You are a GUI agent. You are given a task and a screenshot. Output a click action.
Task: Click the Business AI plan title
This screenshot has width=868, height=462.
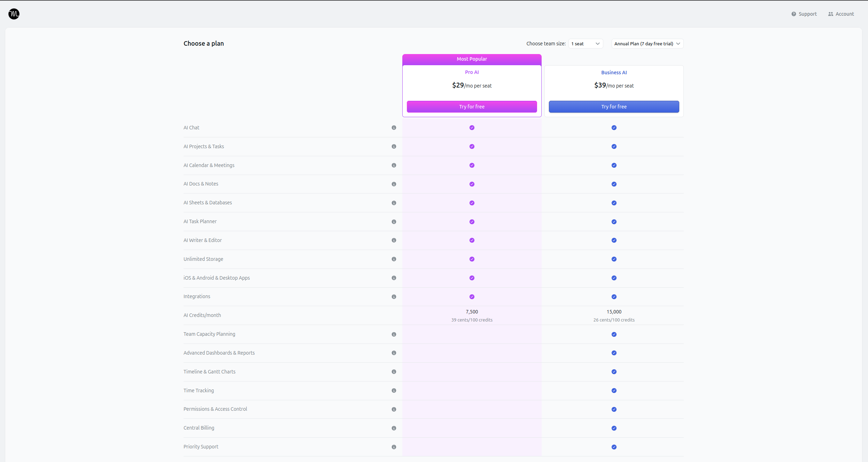pos(614,73)
